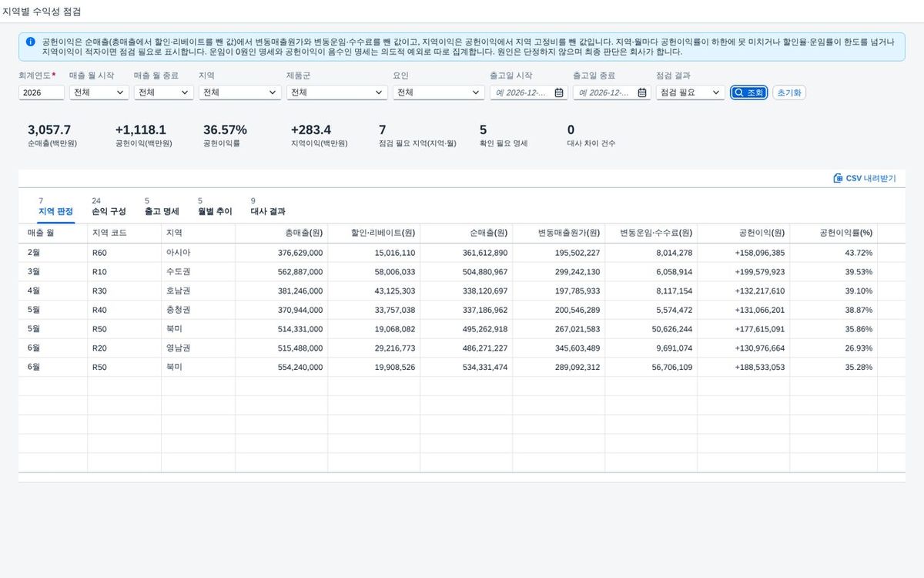Expand the 매출 월 종료 dropdown
This screenshot has width=924, height=578.
click(163, 92)
